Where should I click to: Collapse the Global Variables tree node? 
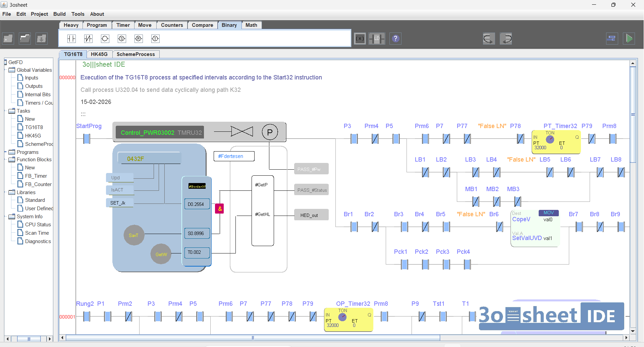pos(6,70)
